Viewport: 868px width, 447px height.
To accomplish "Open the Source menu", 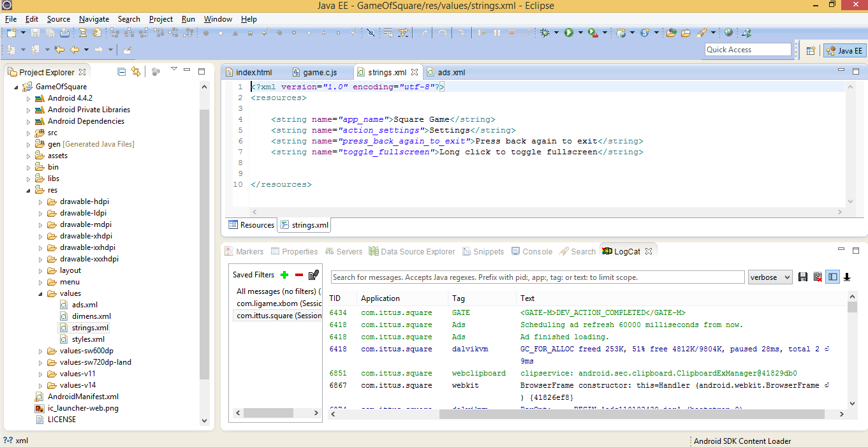I will 59,19.
